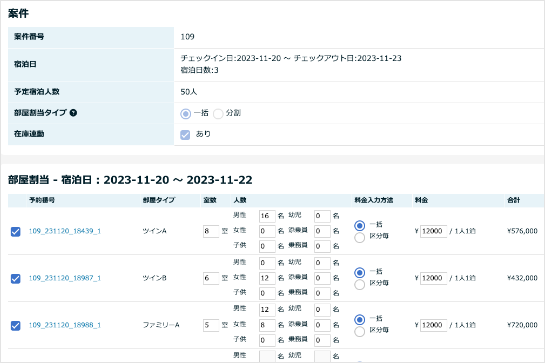545x363 pixels.
Task: Open reservation link 109_231120_18439_1
Action: click(65, 231)
